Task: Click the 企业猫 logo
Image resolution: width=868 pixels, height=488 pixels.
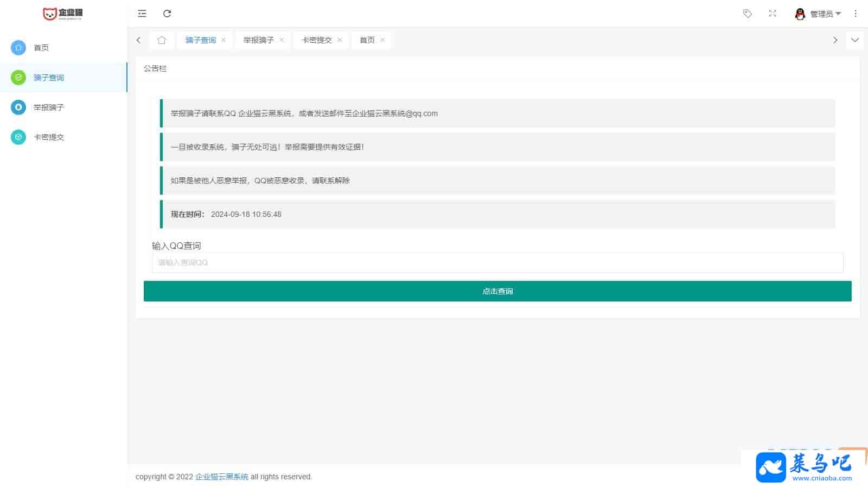Action: [x=63, y=14]
